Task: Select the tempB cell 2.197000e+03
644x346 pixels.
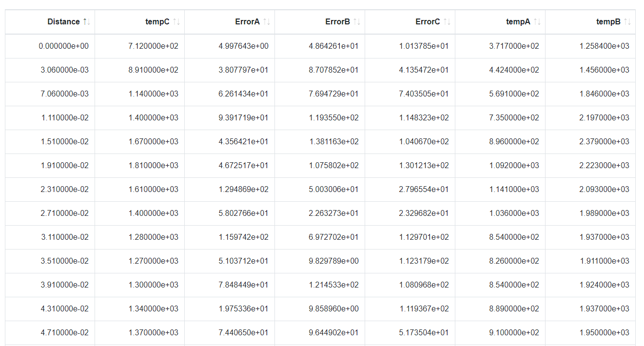Action: coord(590,118)
